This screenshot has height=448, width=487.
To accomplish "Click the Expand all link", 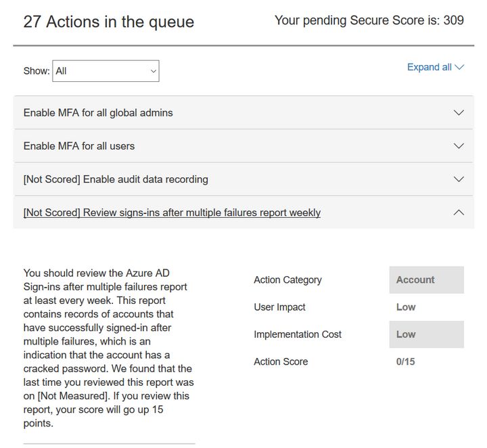I will click(429, 67).
